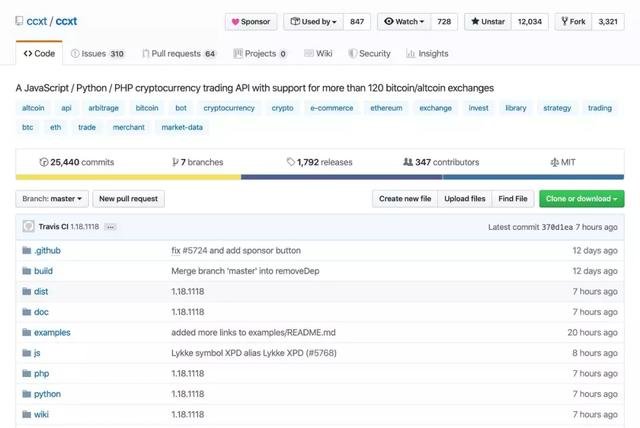
Task: Click the language color bar
Action: [320, 177]
